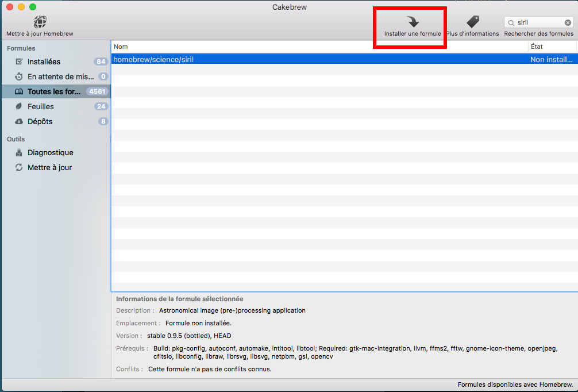
Task: Select the Installées sidebar item
Action: [44, 62]
